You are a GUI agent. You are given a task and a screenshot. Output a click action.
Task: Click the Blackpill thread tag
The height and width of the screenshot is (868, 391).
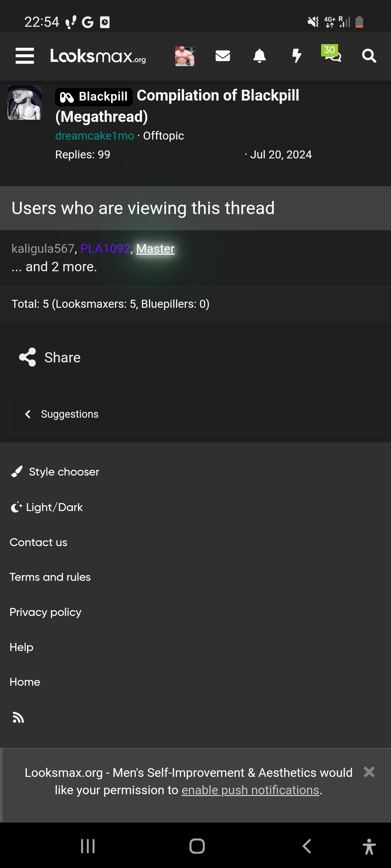tap(93, 96)
